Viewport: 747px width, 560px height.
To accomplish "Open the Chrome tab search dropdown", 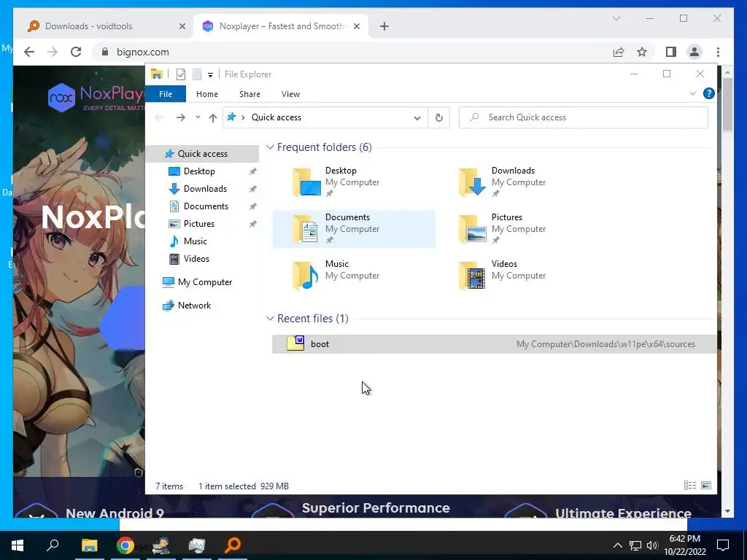I will click(616, 18).
